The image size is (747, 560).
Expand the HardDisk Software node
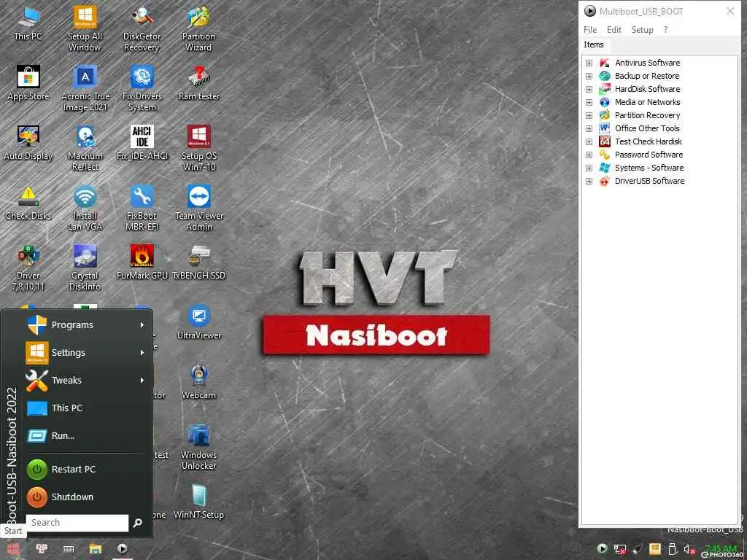(589, 89)
